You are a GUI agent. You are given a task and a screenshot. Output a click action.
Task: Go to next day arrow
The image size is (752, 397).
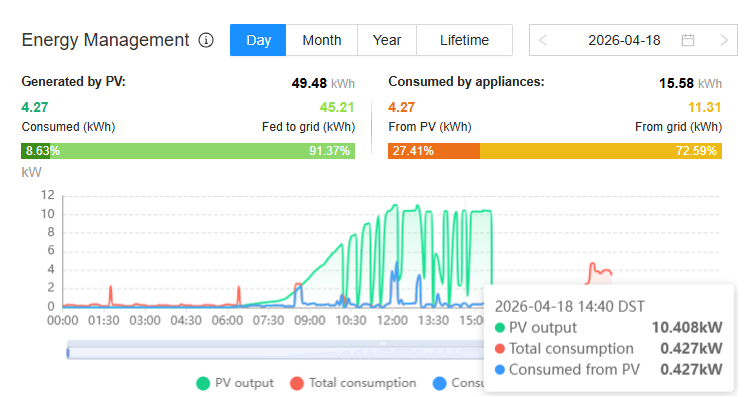pos(724,40)
